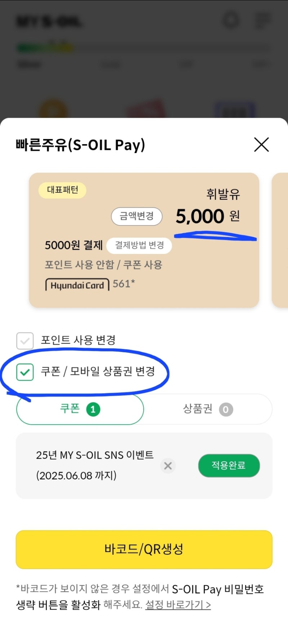The image size is (288, 644).
Task: Toggle the 포인트 사용 변경 checkbox
Action: pos(25,341)
